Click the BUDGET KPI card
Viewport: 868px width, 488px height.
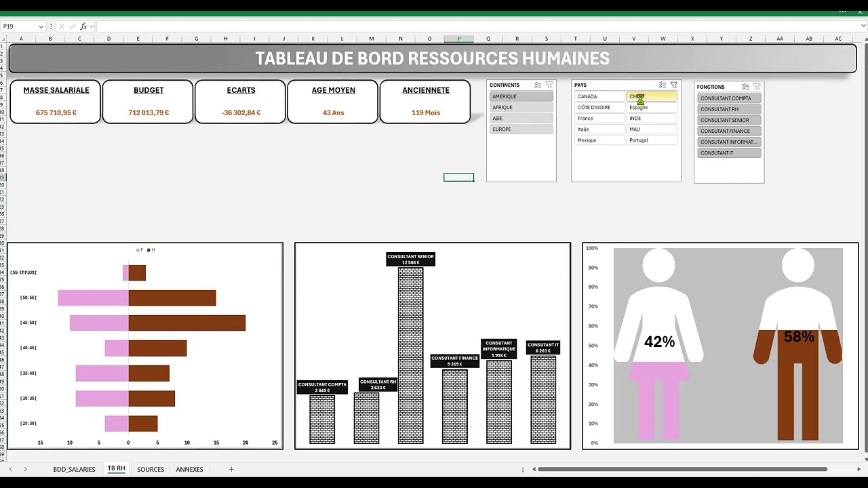pos(148,102)
